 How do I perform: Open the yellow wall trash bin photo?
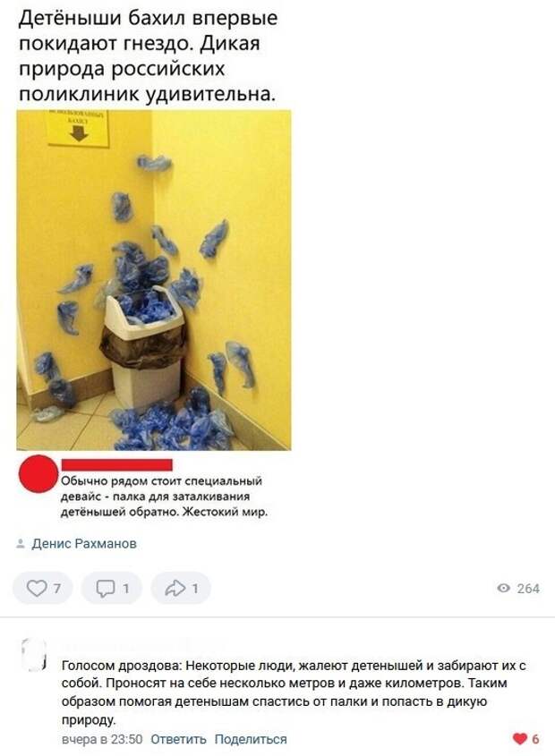point(153,280)
